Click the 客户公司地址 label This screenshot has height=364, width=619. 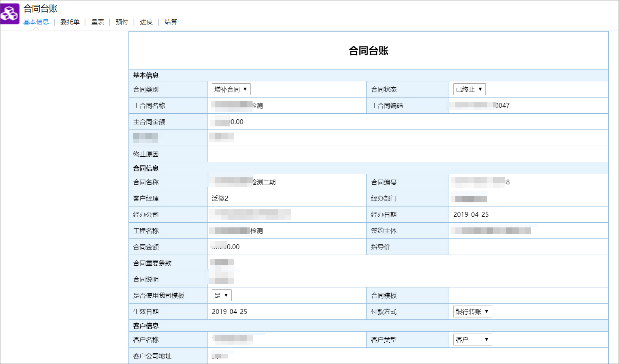click(152, 356)
